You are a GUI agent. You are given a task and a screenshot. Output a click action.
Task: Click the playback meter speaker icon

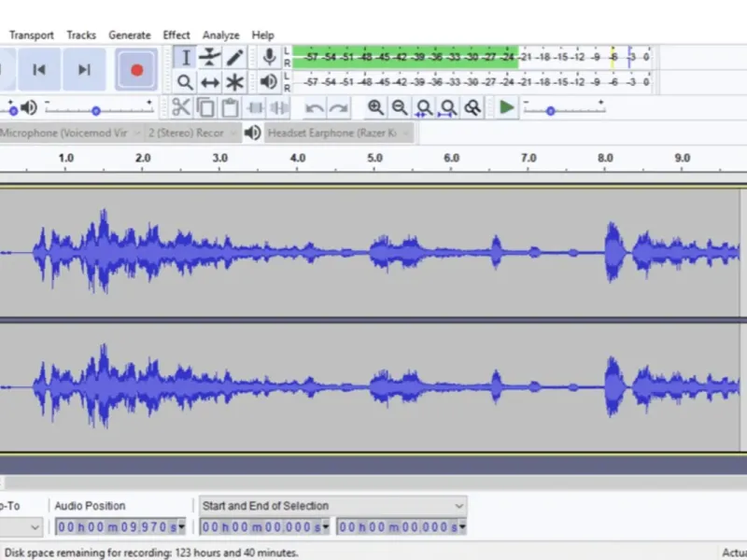tap(269, 82)
